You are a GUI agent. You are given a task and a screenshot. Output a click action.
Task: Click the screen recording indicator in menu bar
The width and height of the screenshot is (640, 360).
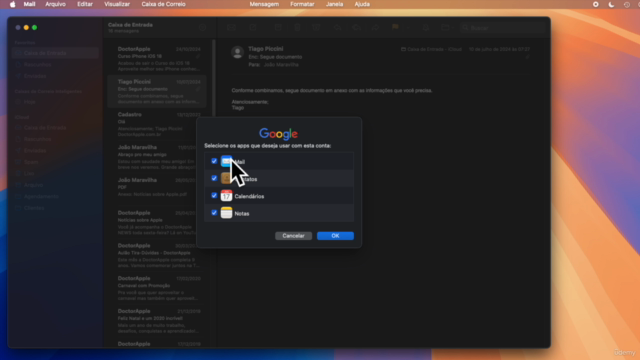[x=596, y=4]
